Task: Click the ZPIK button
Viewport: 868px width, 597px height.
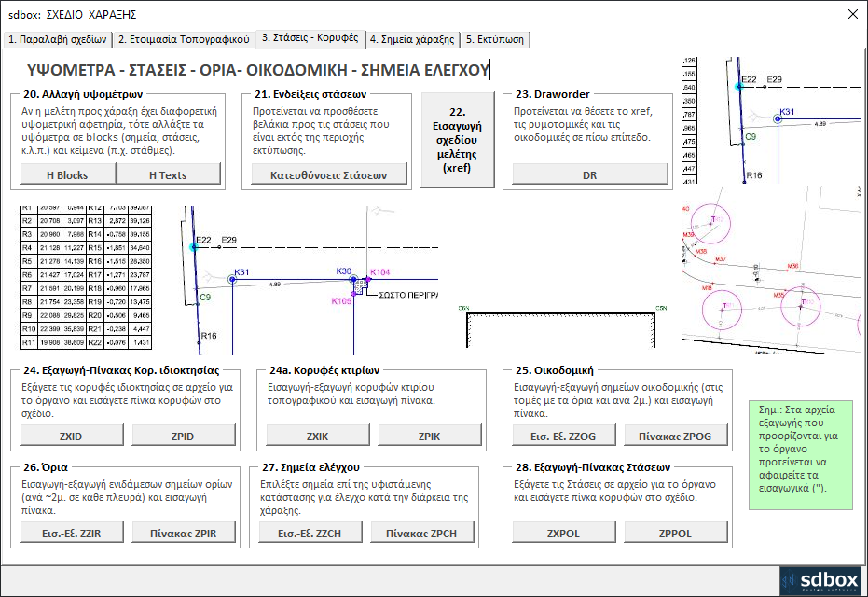Action: [430, 437]
